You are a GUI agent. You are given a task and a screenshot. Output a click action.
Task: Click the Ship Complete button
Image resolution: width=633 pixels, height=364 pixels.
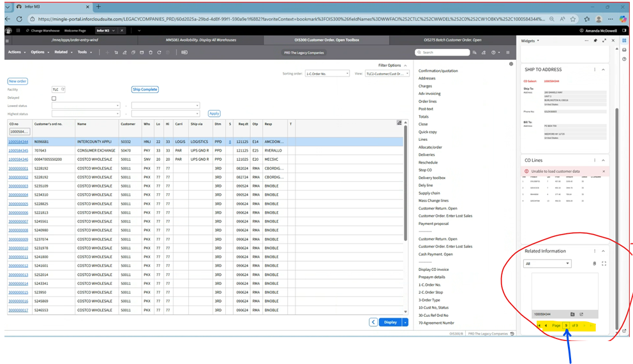tap(145, 89)
